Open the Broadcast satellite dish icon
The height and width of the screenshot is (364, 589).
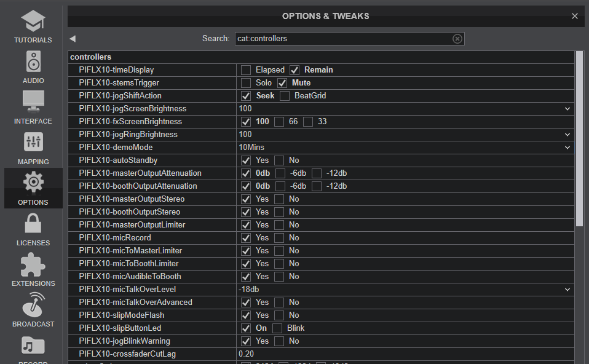[33, 305]
